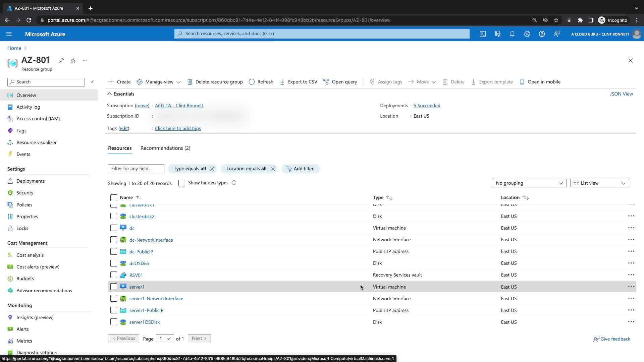Select all resources with header checkbox
Viewport: 644px width, 362px height.
(x=114, y=198)
